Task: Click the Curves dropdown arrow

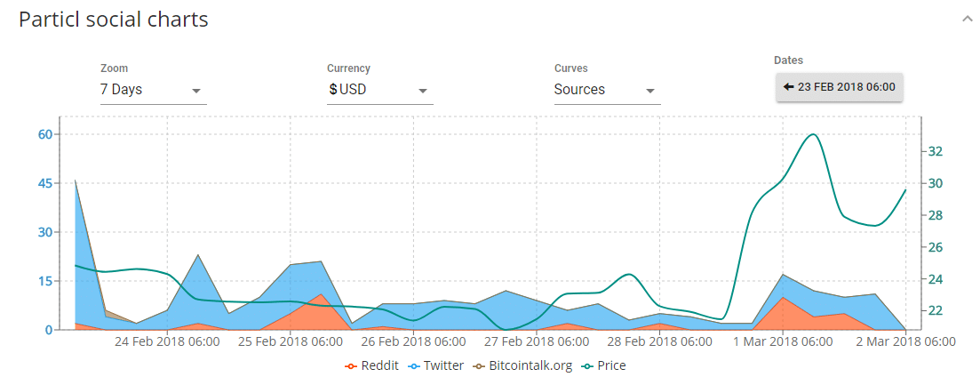Action: point(650,91)
